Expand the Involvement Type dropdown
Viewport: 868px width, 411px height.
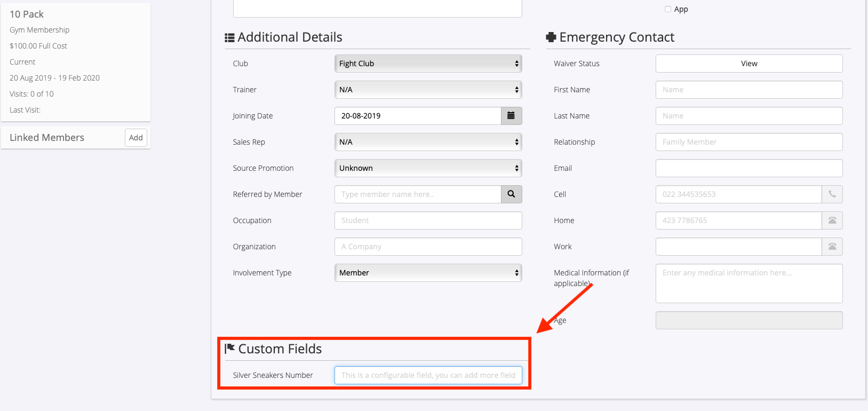(x=428, y=273)
